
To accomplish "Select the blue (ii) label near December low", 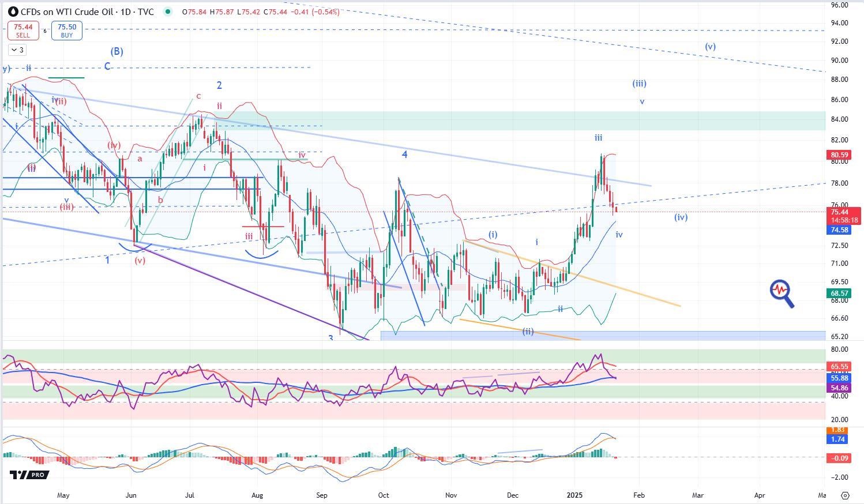I will tap(528, 332).
